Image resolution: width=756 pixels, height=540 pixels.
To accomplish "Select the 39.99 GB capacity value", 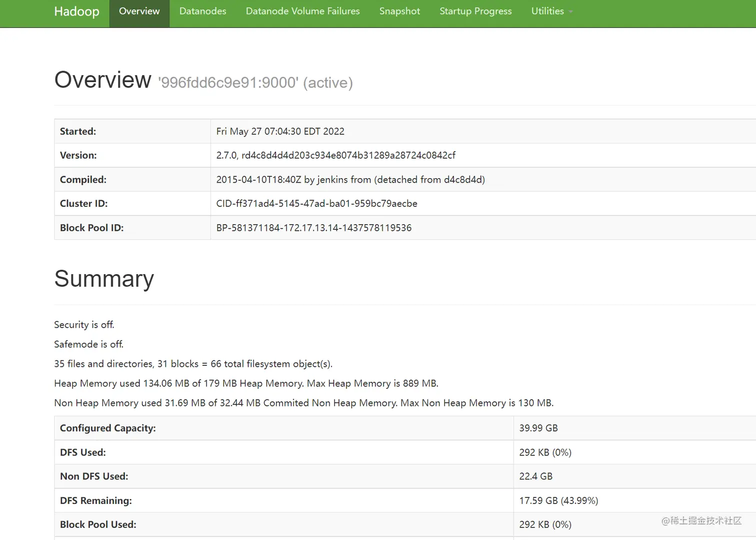I will coord(538,428).
